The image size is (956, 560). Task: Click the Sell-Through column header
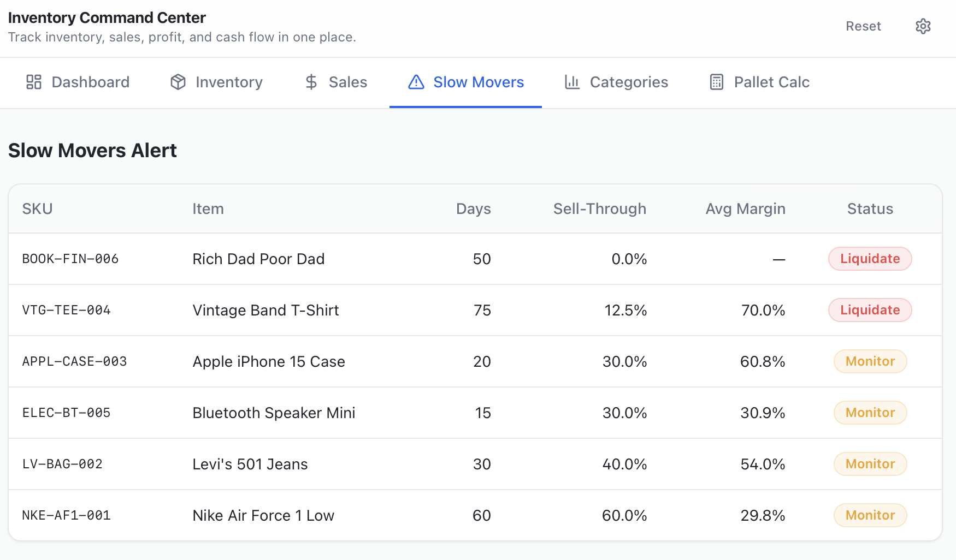tap(599, 208)
